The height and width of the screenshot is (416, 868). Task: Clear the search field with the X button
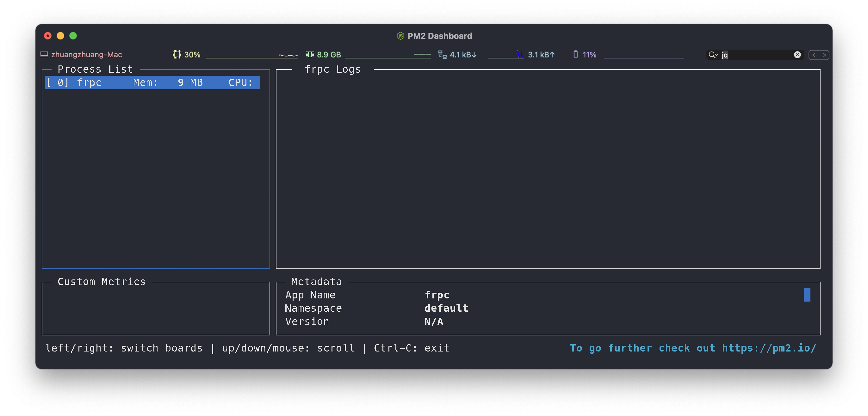tap(797, 55)
